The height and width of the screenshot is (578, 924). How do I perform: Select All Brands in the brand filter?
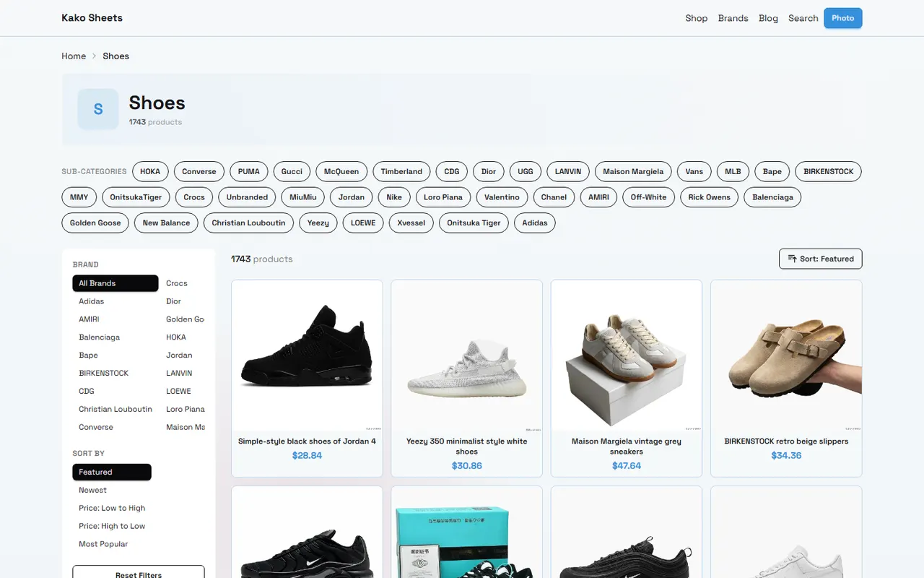pyautogui.click(x=115, y=283)
